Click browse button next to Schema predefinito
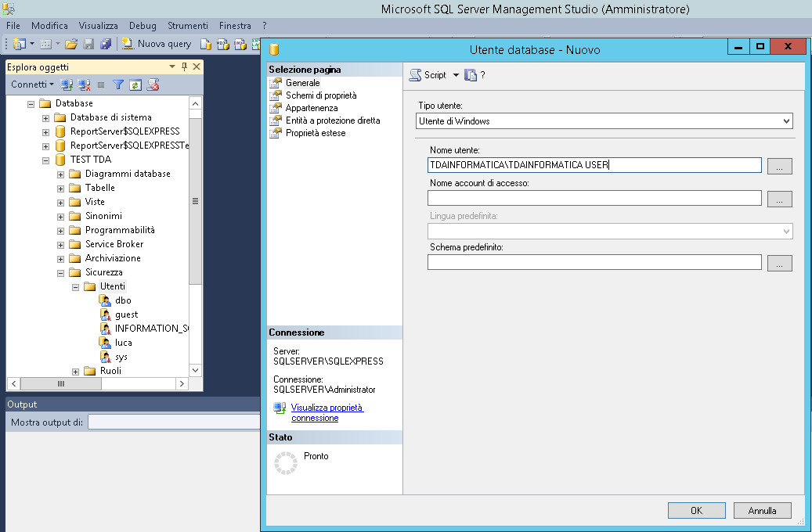Screen dimensions: 812x532 [779, 263]
